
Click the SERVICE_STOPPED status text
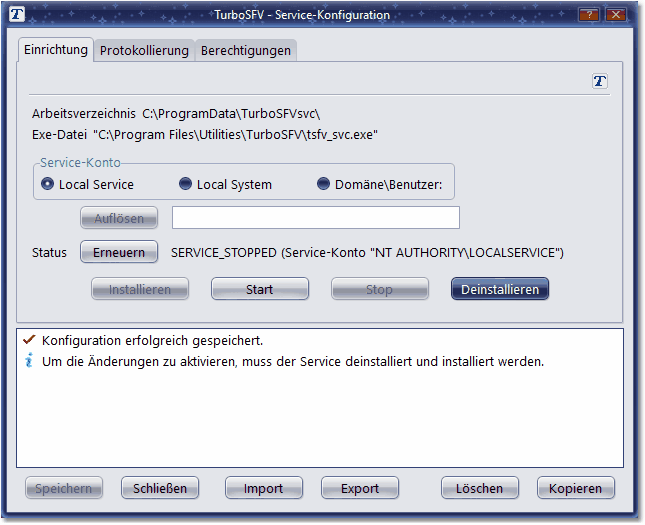pos(367,252)
